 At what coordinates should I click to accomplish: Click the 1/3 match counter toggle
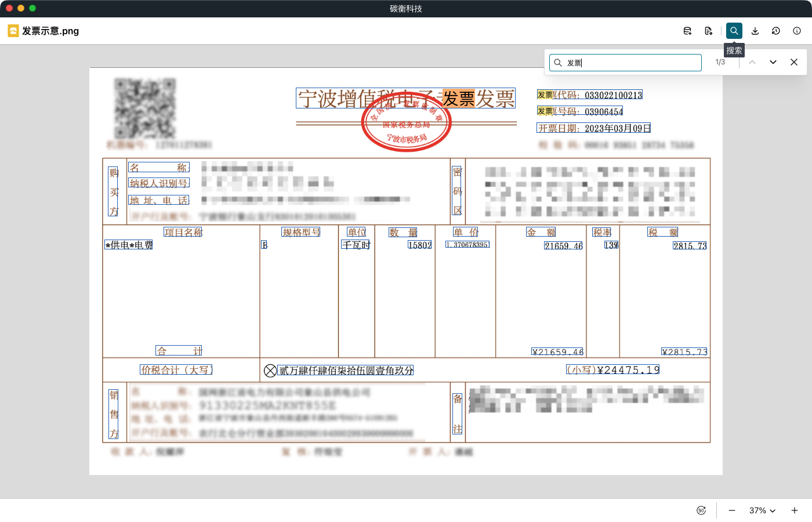721,62
